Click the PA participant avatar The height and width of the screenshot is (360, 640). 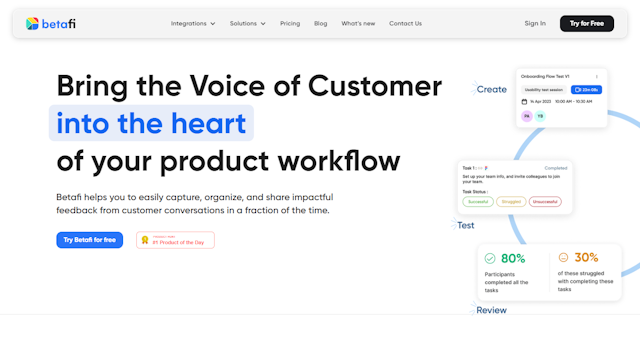click(527, 116)
